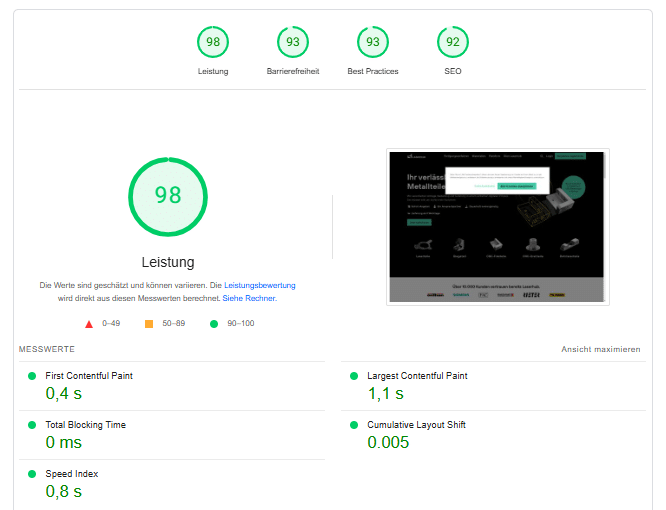Select the Largest Contentful Paint metric label
The image size is (666, 510).
point(417,376)
